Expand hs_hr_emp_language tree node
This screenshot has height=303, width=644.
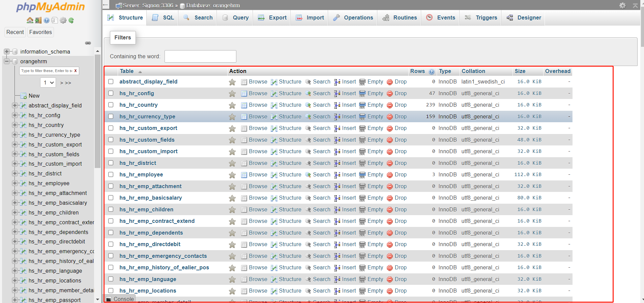[x=14, y=271]
